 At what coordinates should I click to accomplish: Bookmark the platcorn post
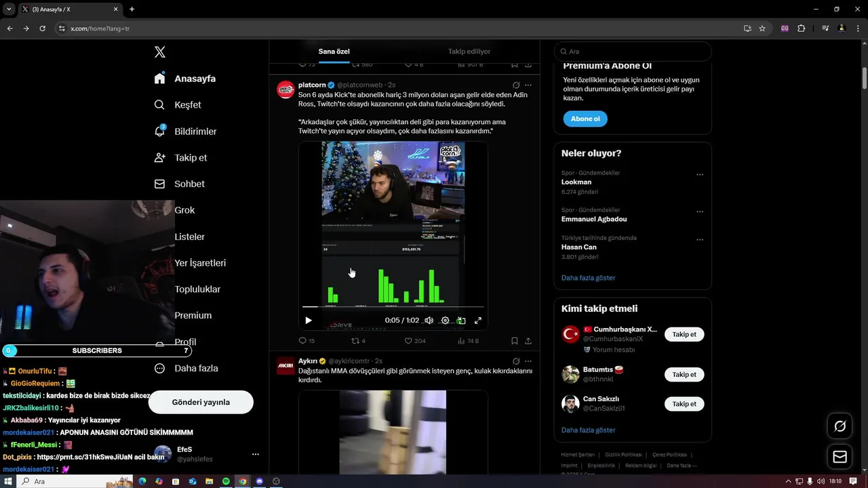(515, 341)
